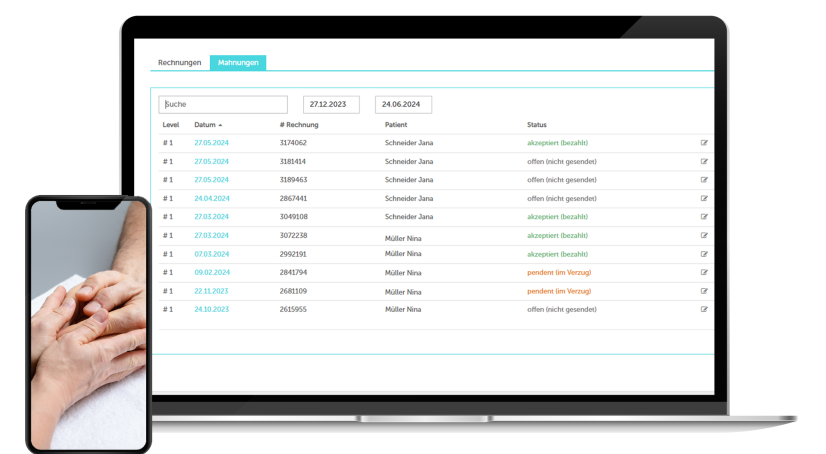Screen dimensions: 826x454
Task: Click edit icon for invoice 3174062
Action: [704, 143]
